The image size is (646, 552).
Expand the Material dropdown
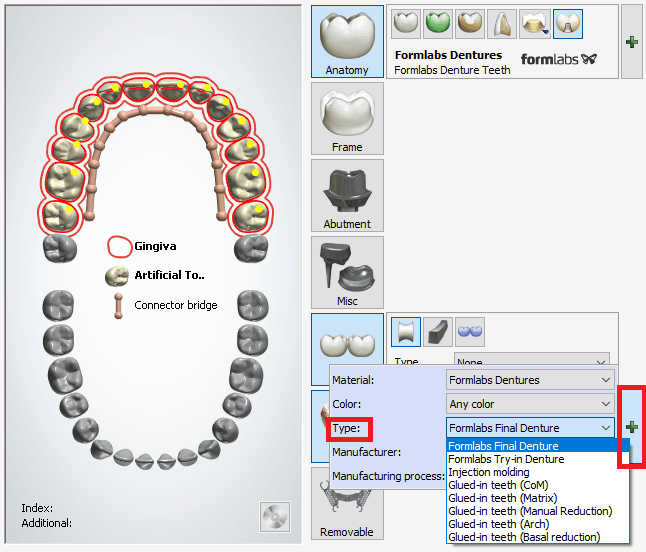point(606,380)
